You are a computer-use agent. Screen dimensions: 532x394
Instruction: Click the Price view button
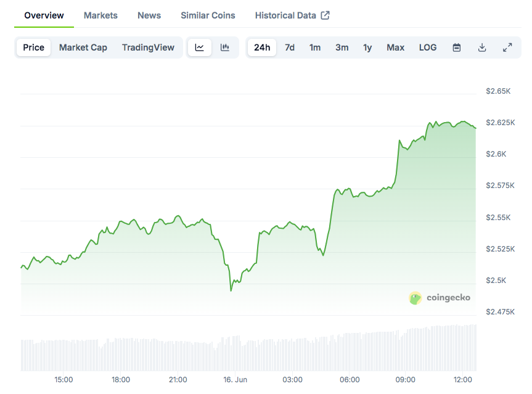pyautogui.click(x=33, y=47)
